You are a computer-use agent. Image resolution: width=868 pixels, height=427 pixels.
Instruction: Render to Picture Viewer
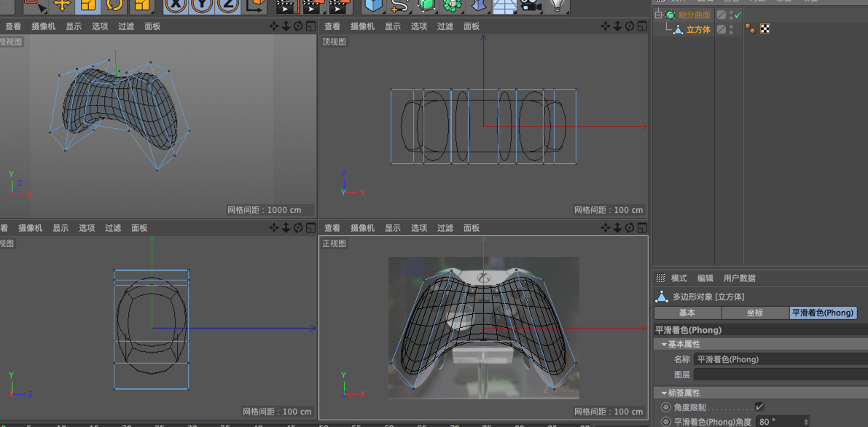[x=313, y=5]
